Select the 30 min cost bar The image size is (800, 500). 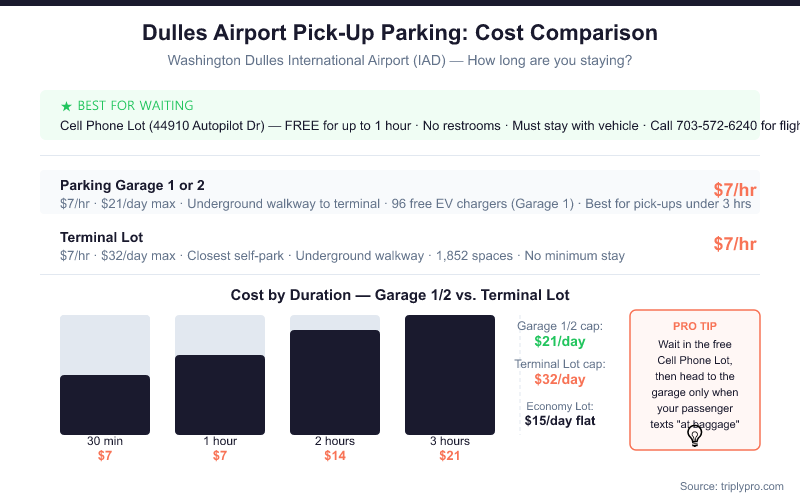click(105, 404)
